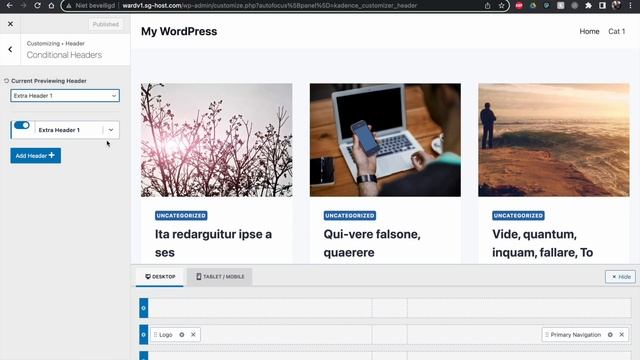Open the Ita redarguitur ipse a ses post
640x360 pixels.
click(213, 243)
